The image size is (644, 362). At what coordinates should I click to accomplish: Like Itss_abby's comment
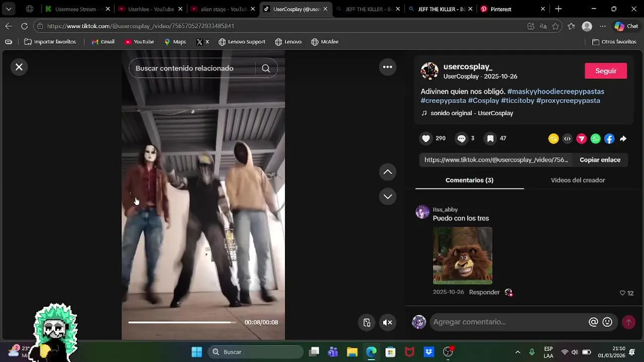[x=622, y=293]
